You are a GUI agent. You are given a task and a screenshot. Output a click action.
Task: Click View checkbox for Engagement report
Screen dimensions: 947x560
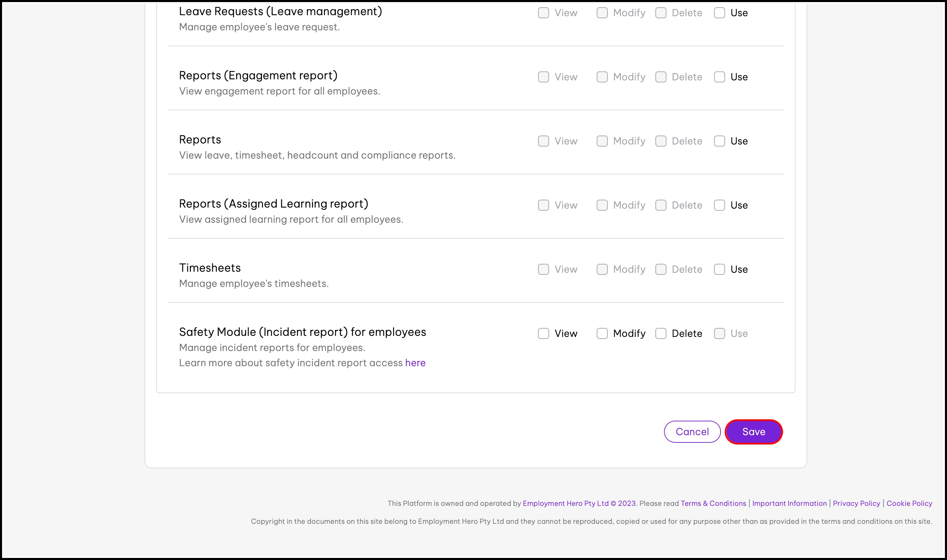click(x=543, y=77)
